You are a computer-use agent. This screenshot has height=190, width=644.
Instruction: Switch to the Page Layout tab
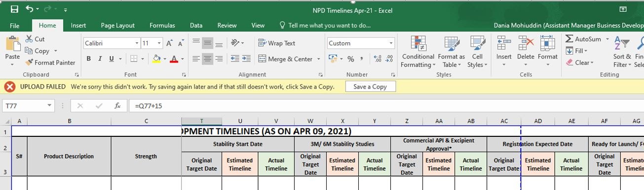[x=117, y=26]
